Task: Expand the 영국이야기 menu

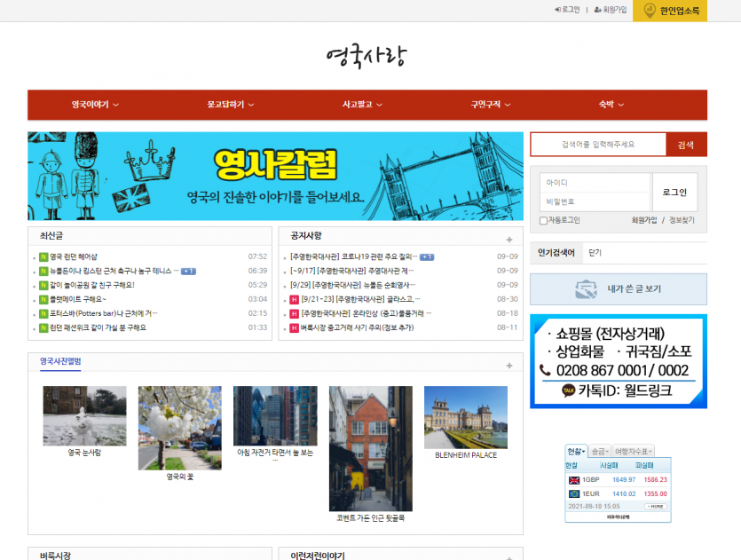Action: point(95,105)
